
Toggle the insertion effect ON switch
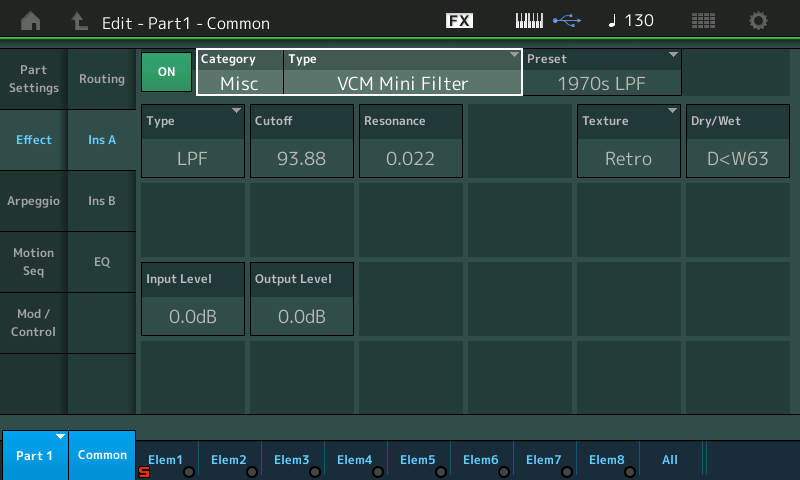(166, 72)
